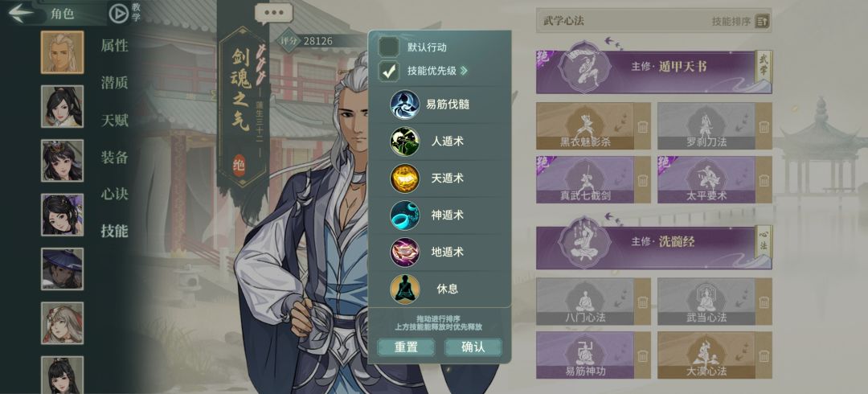Enable the 默认行动 checkbox
The width and height of the screenshot is (868, 394).
coord(389,47)
